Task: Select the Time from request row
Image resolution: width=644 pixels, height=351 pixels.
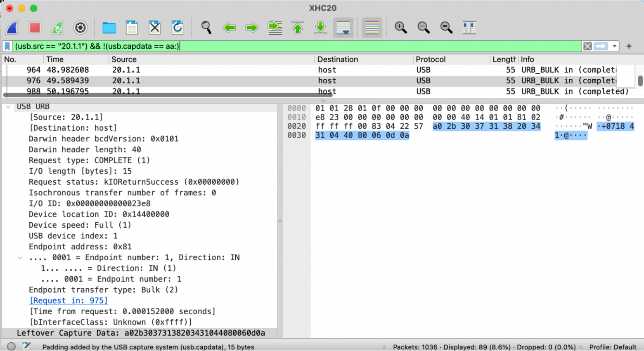Action: pos(140,311)
